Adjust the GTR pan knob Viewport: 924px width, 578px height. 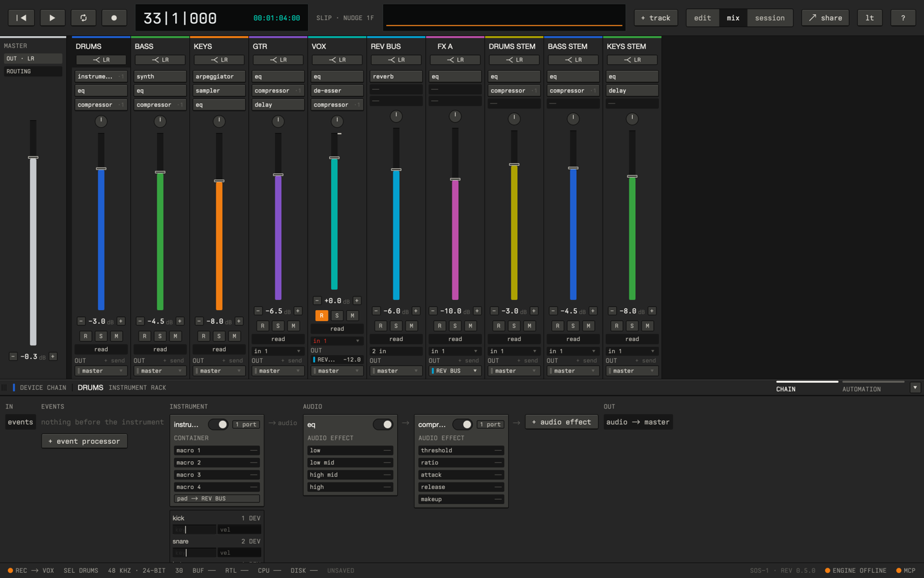[x=278, y=121]
